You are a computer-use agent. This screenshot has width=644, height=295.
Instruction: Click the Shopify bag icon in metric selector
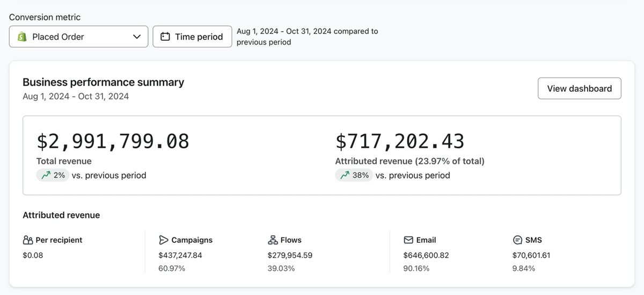(22, 37)
